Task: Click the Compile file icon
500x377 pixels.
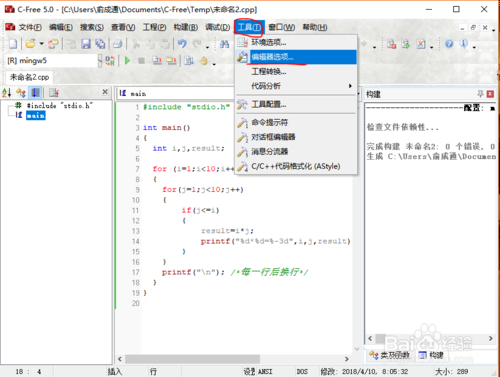Action: click(x=157, y=61)
